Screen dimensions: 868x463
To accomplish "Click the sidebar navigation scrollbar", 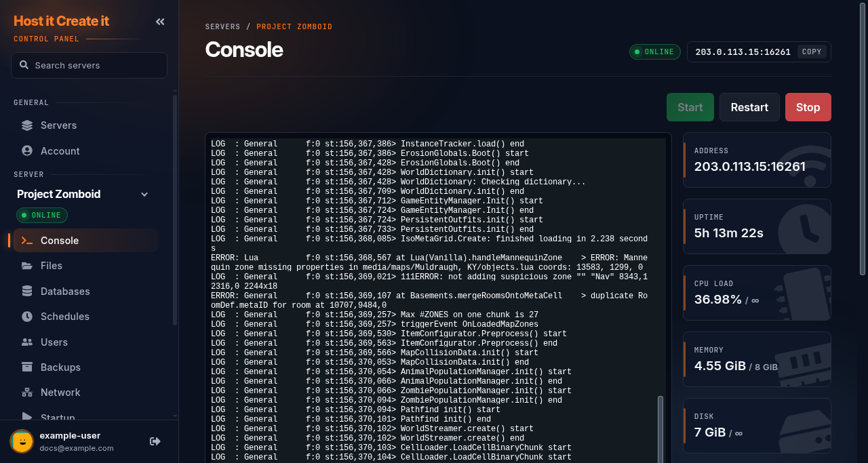I will click(174, 210).
